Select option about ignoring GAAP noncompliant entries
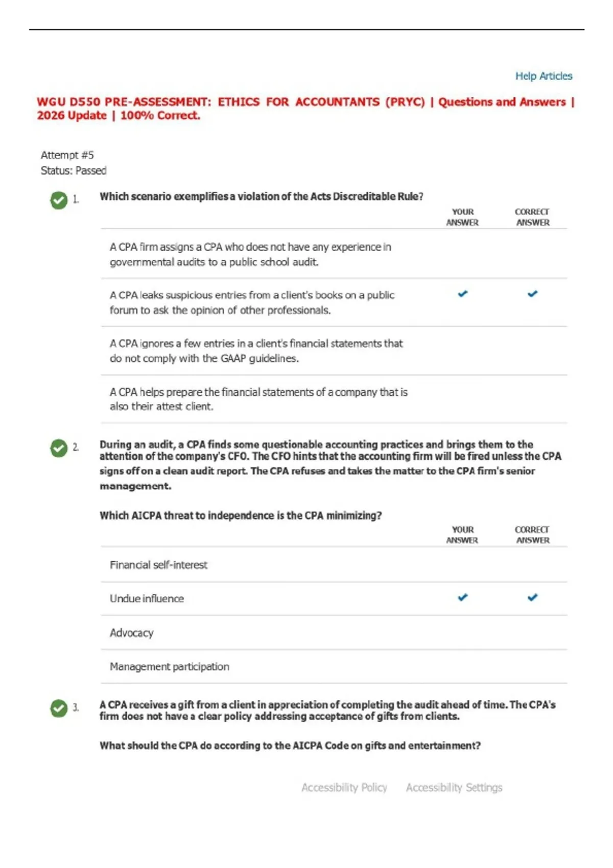 (x=334, y=351)
